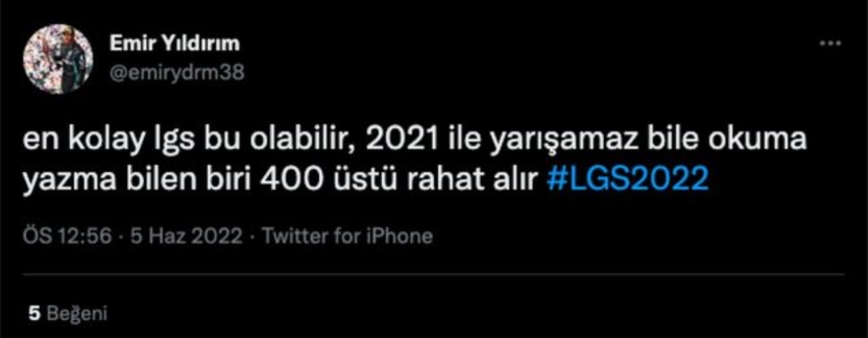Click the bold 5 likes count

pos(33,313)
